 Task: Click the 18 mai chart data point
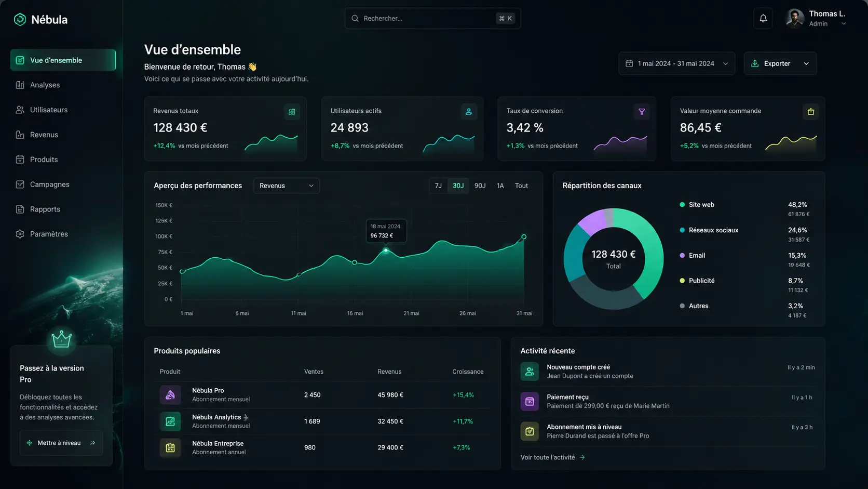(x=386, y=250)
